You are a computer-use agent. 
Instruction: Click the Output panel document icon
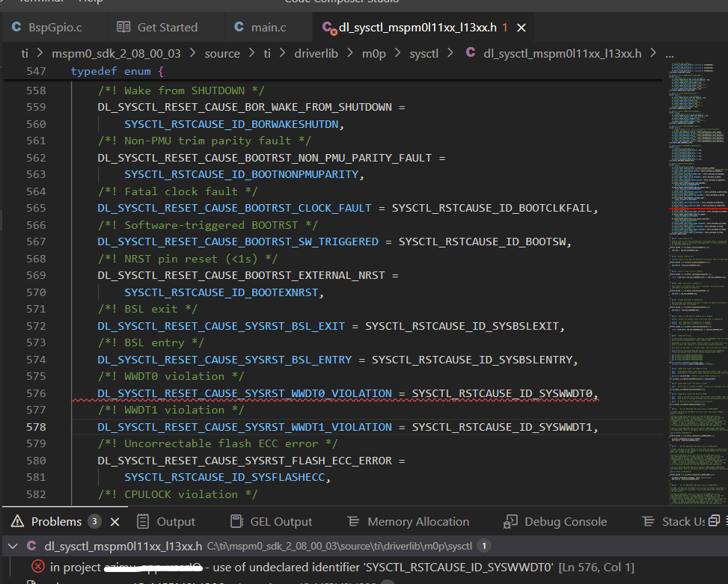click(x=143, y=521)
